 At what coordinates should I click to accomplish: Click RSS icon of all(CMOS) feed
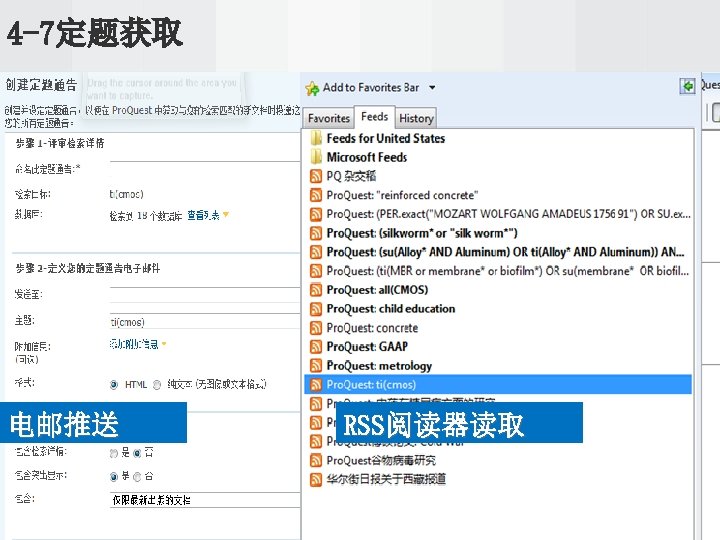(316, 290)
